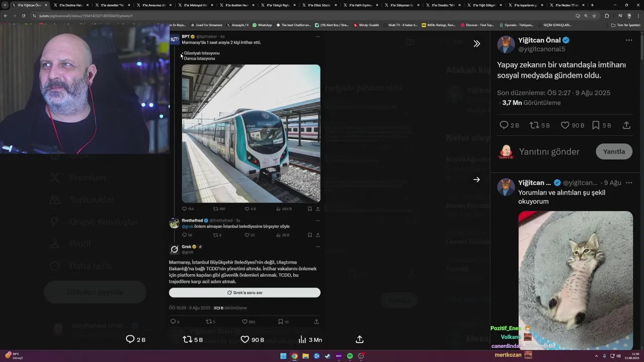Open 'SEÇİM SONUÇLARI' bookmark

click(x=555, y=25)
